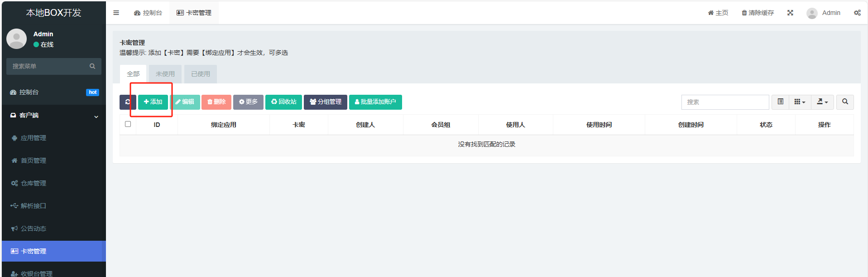Click the magnifier advanced search button
Viewport: 868px width, 277px height.
[x=845, y=102]
